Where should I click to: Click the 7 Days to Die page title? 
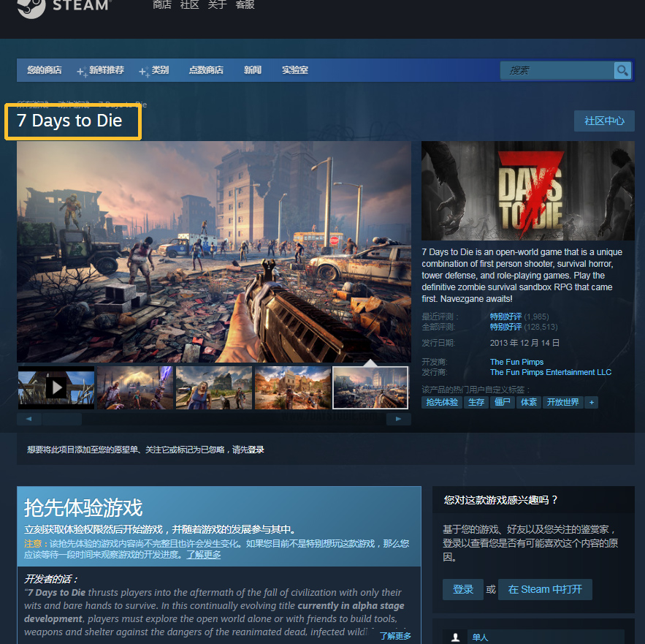click(69, 121)
